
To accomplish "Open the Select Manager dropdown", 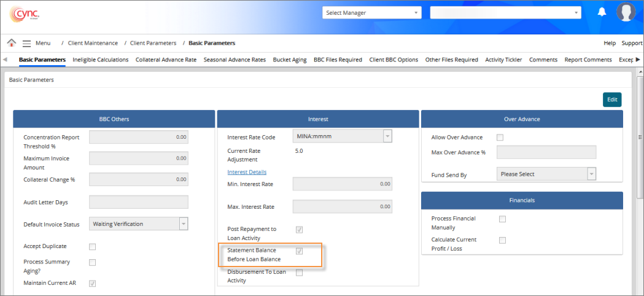I will point(371,12).
